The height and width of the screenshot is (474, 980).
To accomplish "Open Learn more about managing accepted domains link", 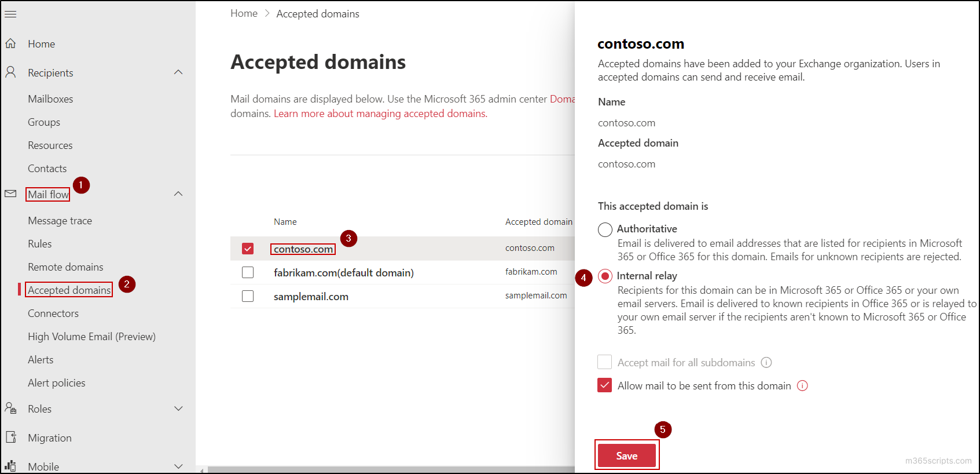I will (380, 114).
